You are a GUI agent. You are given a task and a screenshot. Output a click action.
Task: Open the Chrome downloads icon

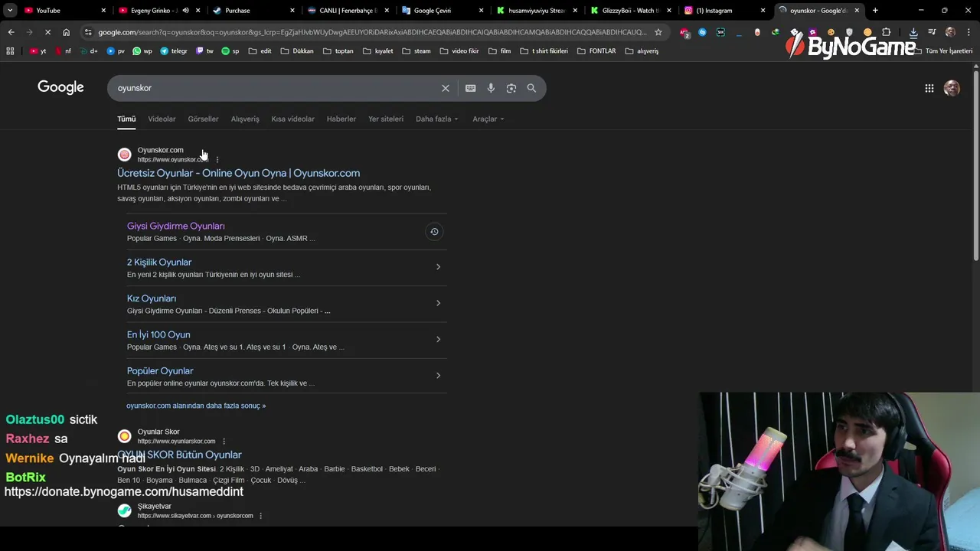point(913,32)
